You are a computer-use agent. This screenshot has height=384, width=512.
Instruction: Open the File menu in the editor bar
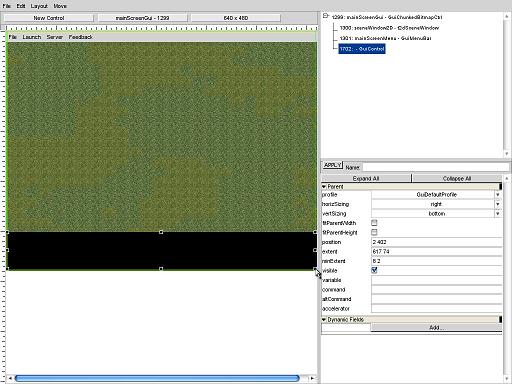[x=6, y=6]
